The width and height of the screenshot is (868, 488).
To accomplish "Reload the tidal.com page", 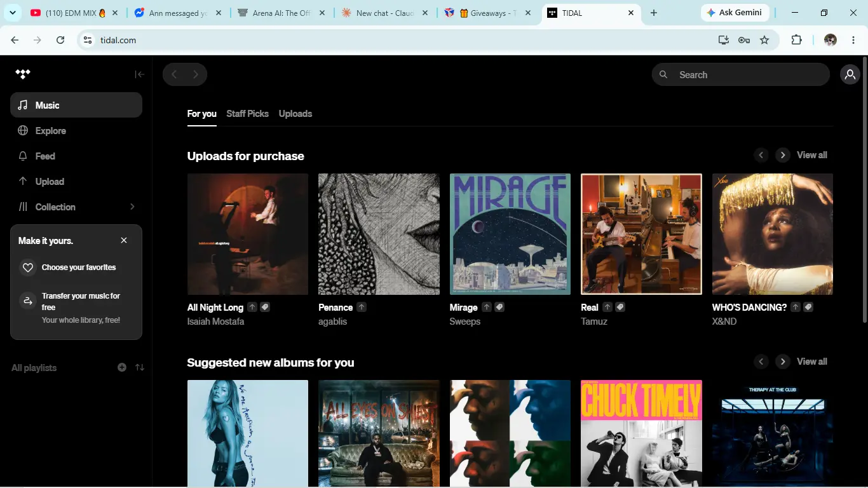I will [60, 40].
